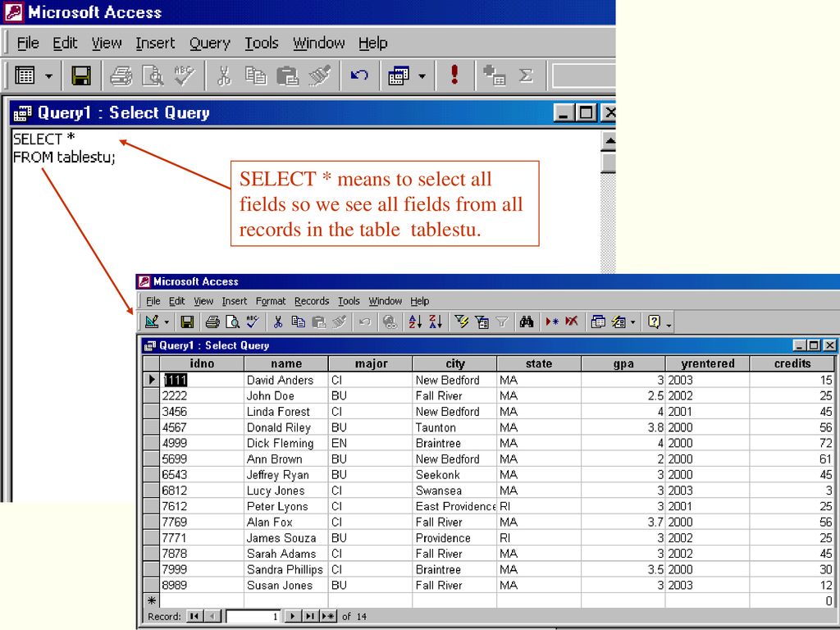
Task: Expand the Query Type dropdown arrow
Action: 422,76
